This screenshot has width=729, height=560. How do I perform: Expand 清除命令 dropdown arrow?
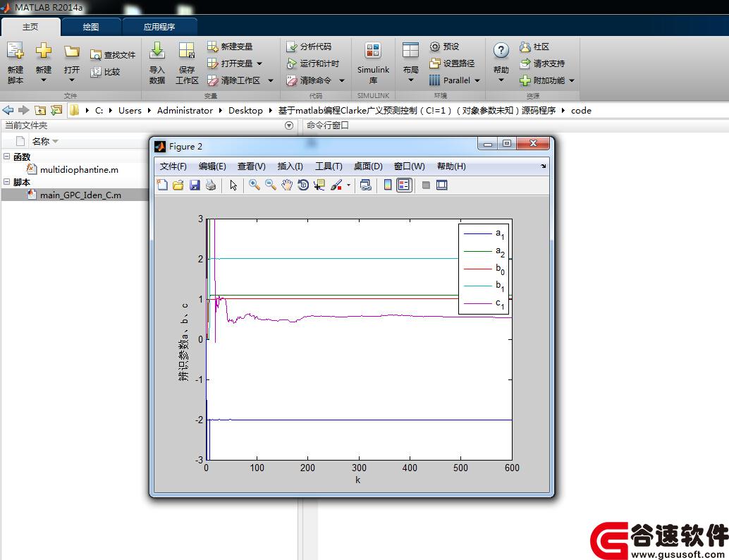point(342,80)
